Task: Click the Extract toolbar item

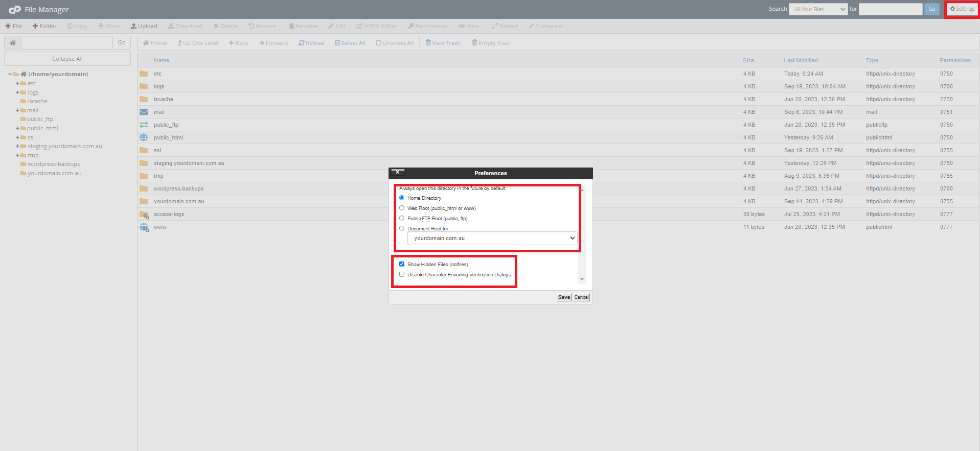Action: click(x=505, y=26)
